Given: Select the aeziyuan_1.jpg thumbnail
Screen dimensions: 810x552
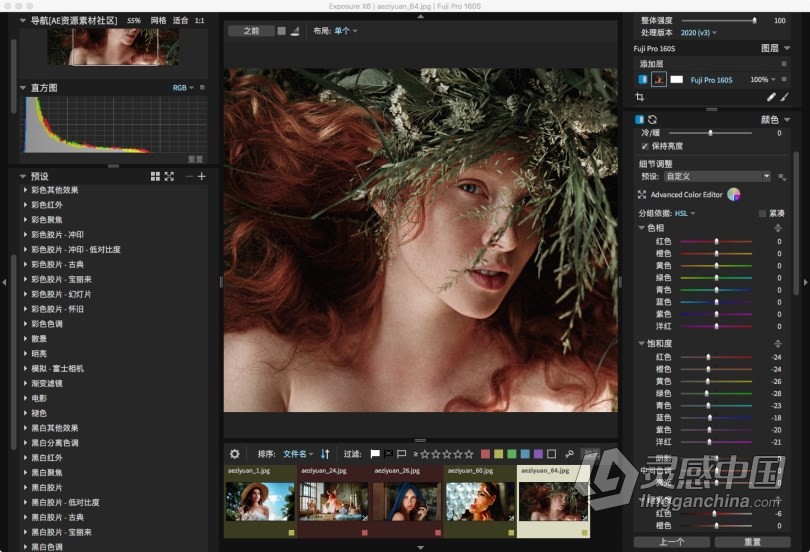Looking at the screenshot, I should [x=261, y=501].
